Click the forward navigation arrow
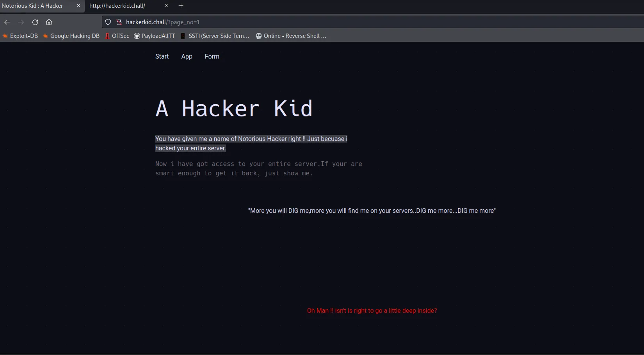The height and width of the screenshot is (355, 644). (21, 22)
